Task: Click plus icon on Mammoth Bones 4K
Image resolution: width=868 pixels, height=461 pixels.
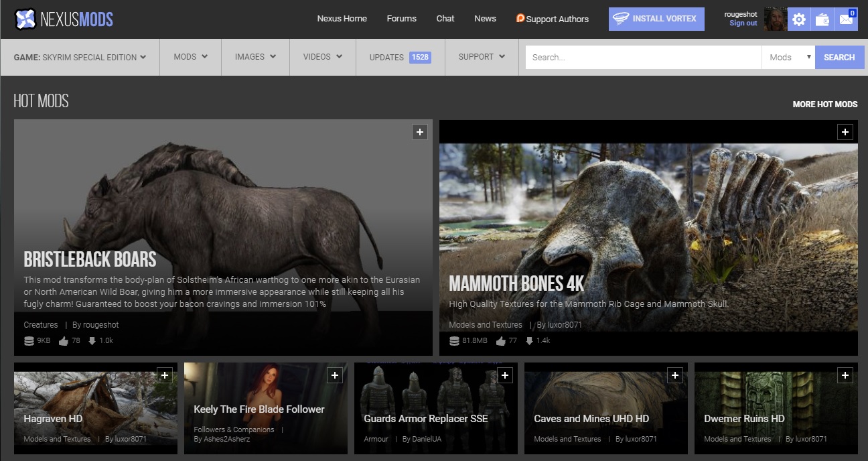Action: coord(845,132)
